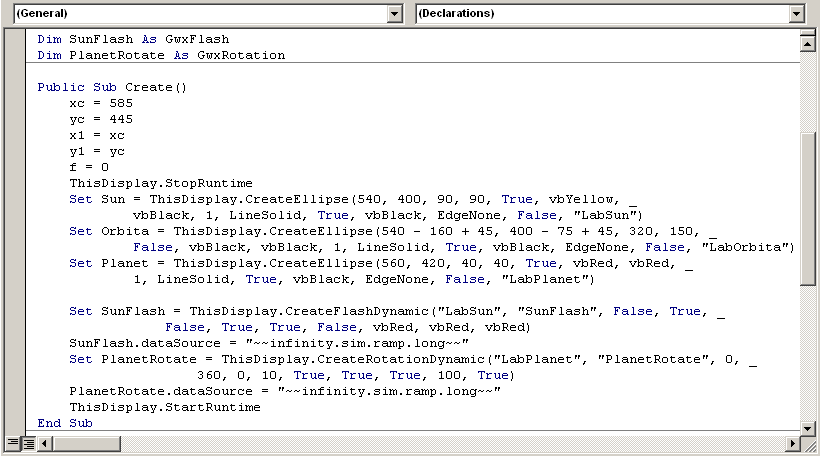
Task: Click 'CreateFlashDynamic' method call
Action: point(357,312)
